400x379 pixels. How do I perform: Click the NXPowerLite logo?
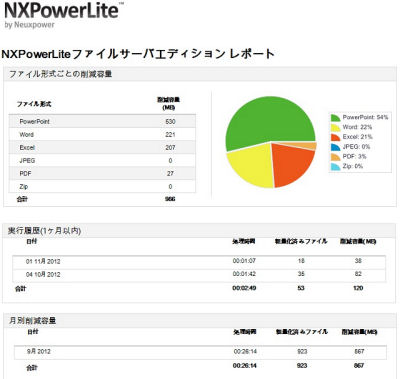pos(64,15)
